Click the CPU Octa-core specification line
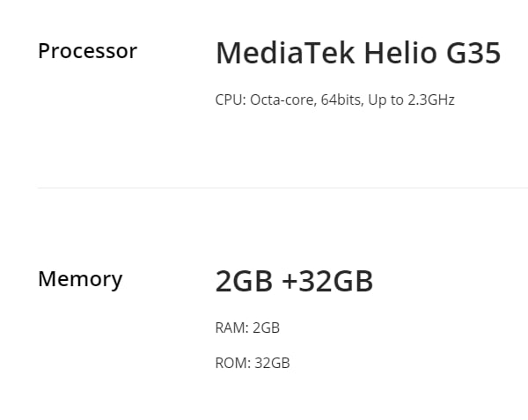Viewport: 528px width, 420px height. click(335, 100)
